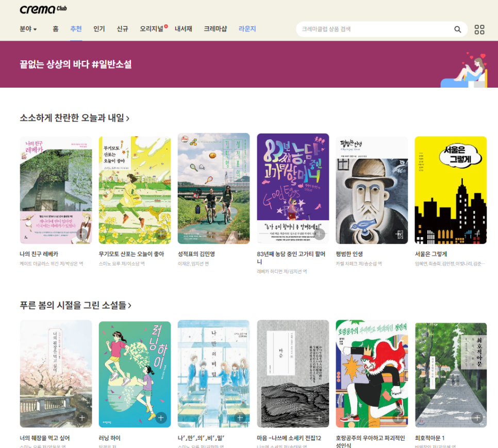Expand the 분야 category dropdown
The width and height of the screenshot is (498, 448).
click(x=28, y=29)
